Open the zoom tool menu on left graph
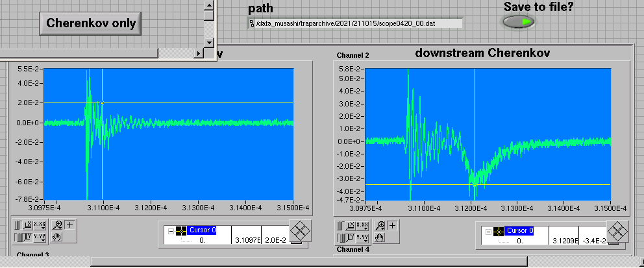This screenshot has width=644, height=268. click(58, 225)
